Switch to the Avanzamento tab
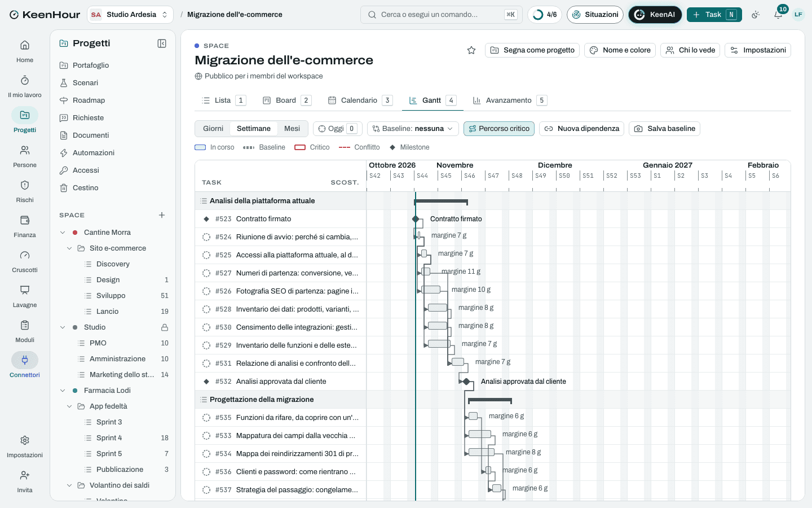Viewport: 812px width, 508px height. [509, 100]
